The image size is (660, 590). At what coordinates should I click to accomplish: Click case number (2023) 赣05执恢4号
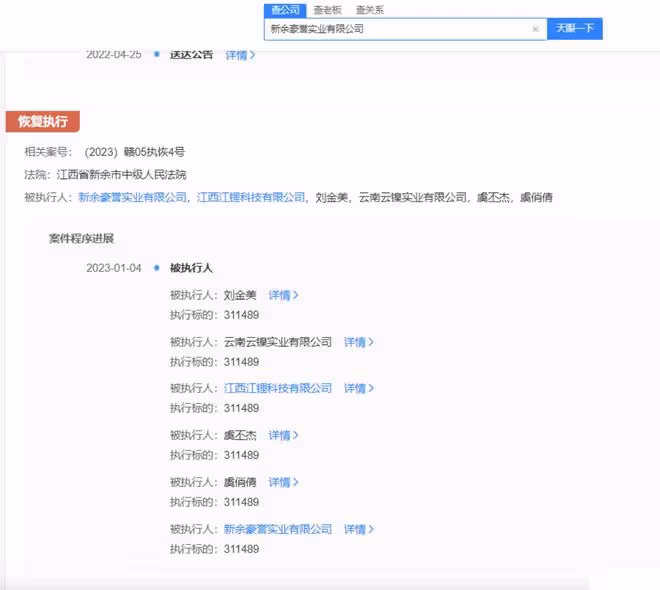pos(135,152)
